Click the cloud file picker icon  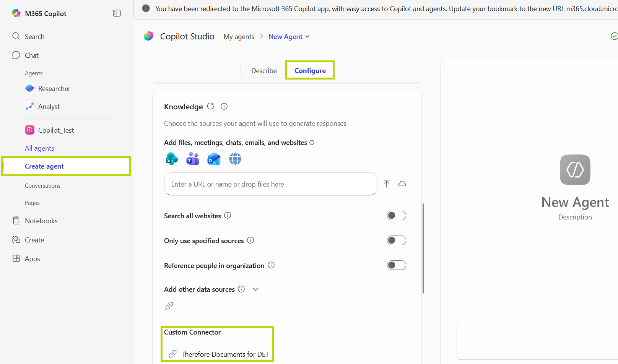coord(402,184)
